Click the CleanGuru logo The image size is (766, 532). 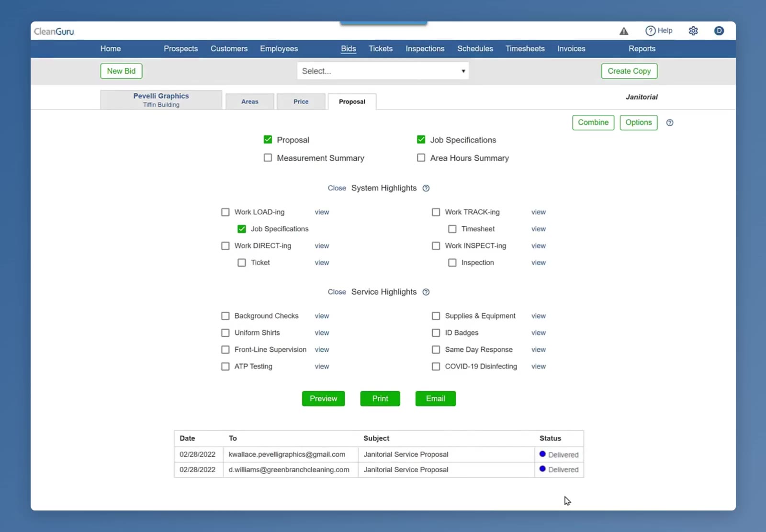[54, 32]
